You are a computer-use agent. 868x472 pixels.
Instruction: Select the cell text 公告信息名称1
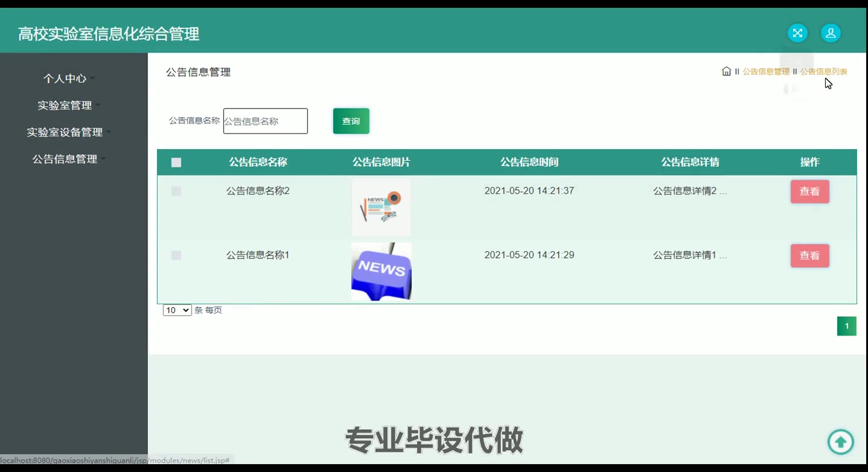pyautogui.click(x=258, y=255)
